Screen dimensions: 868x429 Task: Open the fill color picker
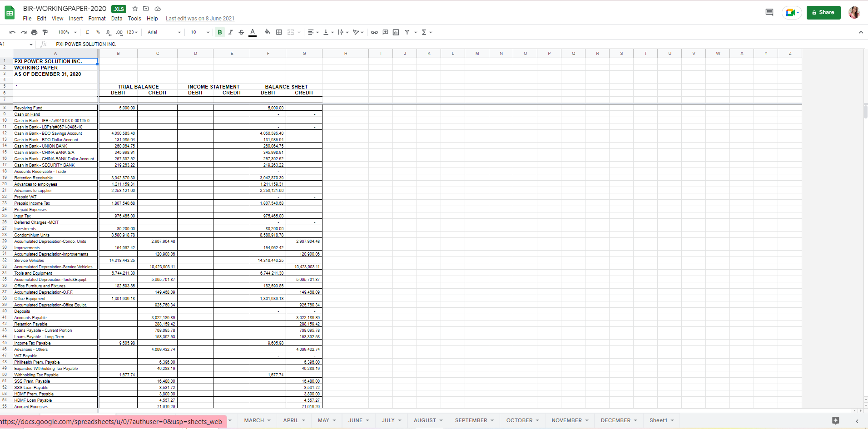coord(268,32)
